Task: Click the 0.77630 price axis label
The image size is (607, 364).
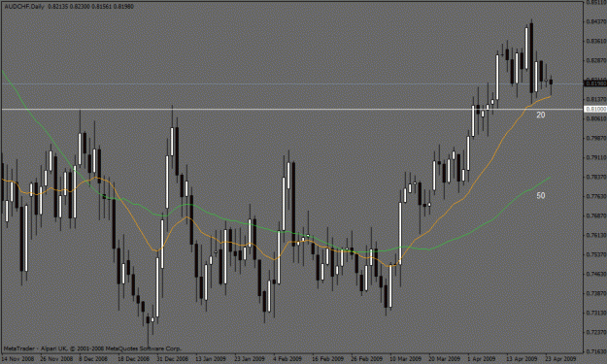Action: click(x=596, y=196)
